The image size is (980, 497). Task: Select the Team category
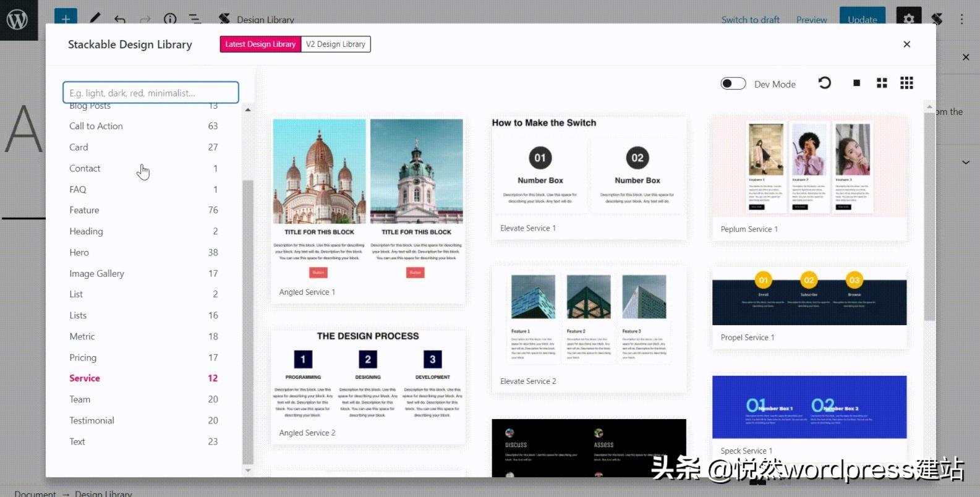tap(143, 399)
